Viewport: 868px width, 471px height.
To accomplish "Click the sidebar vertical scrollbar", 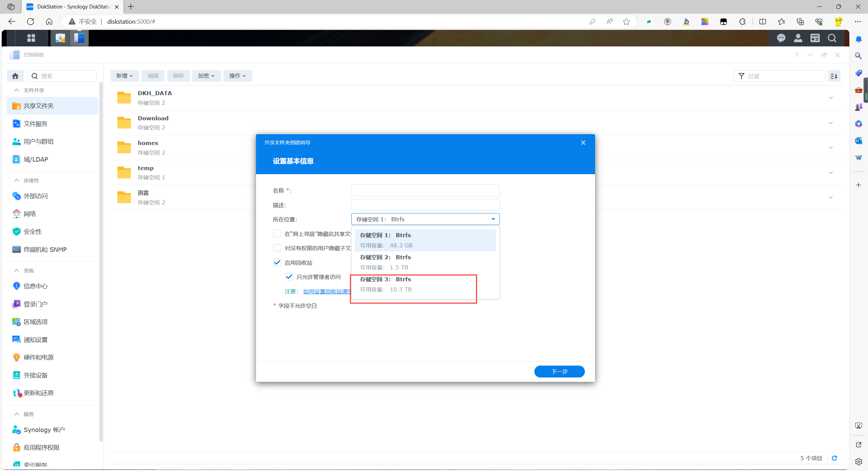I will point(101,261).
